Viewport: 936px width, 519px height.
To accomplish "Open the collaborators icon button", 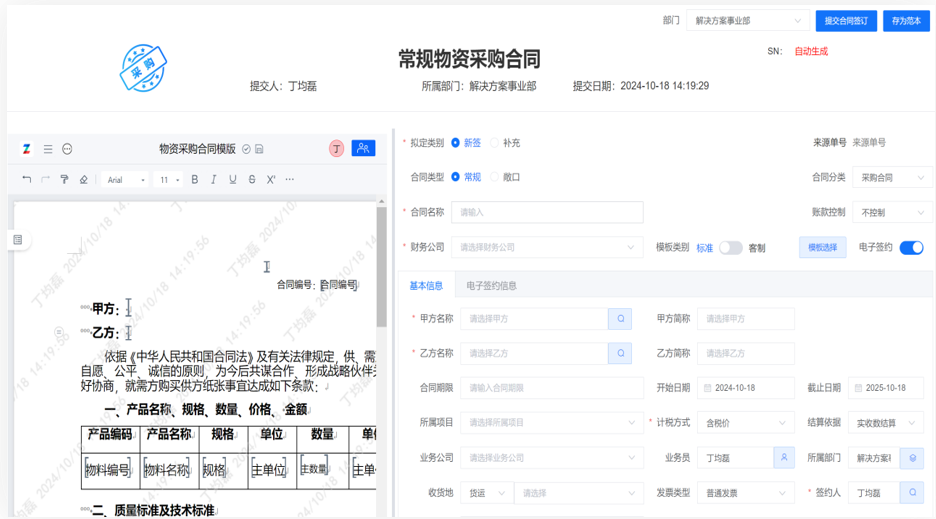I will tap(364, 149).
